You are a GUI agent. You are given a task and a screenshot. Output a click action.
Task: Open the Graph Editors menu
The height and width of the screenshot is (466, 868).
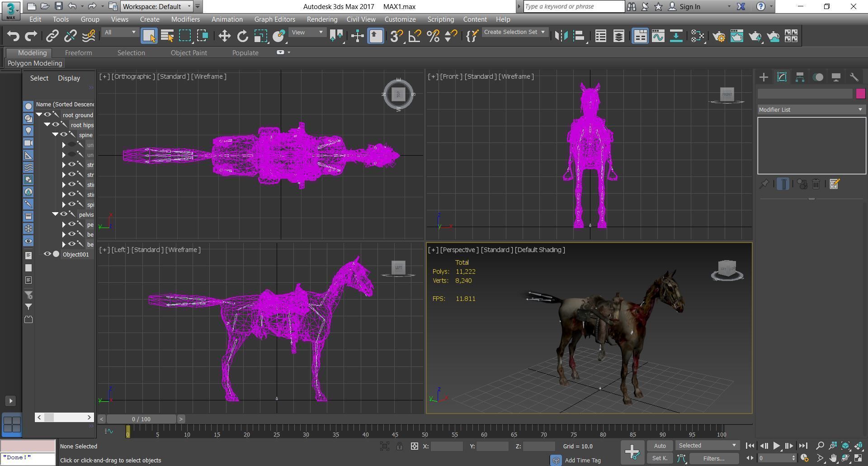click(x=274, y=19)
